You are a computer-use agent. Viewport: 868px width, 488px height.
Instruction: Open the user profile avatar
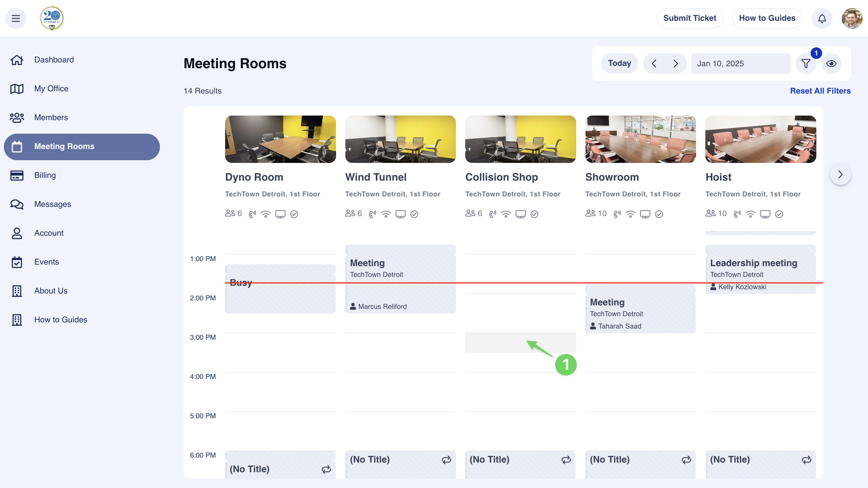click(852, 18)
